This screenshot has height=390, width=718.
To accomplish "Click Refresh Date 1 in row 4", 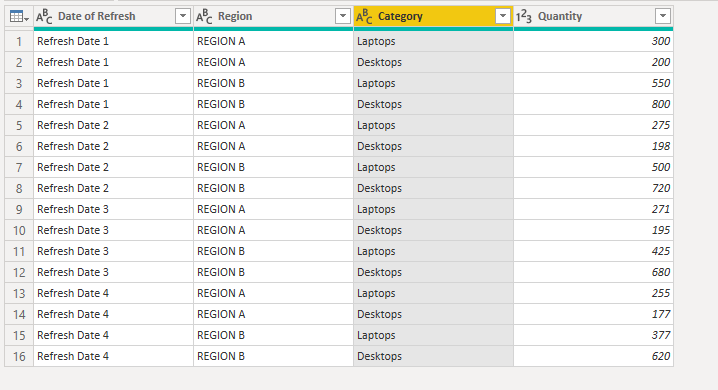I will 73,104.
